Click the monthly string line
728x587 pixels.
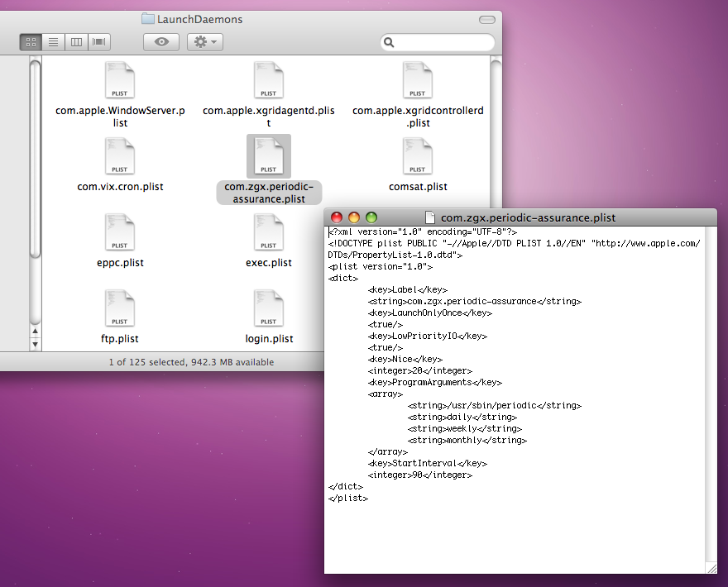pos(467,441)
